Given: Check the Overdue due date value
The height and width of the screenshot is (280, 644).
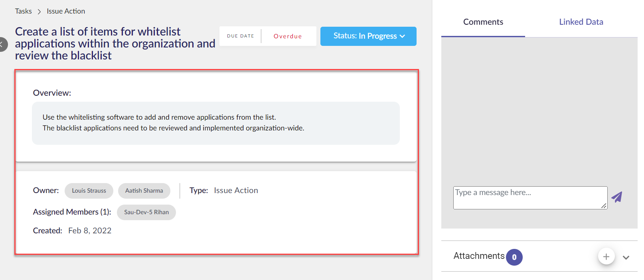Looking at the screenshot, I should (288, 36).
